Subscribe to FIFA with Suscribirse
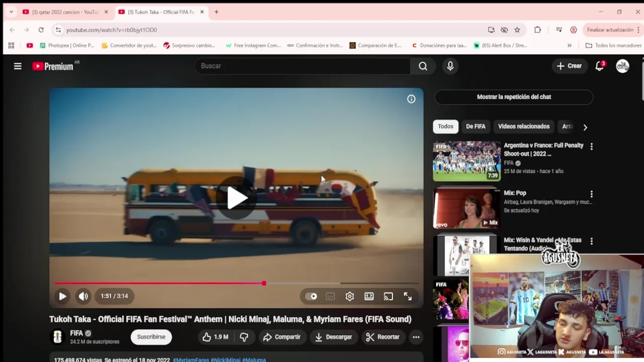 151,337
